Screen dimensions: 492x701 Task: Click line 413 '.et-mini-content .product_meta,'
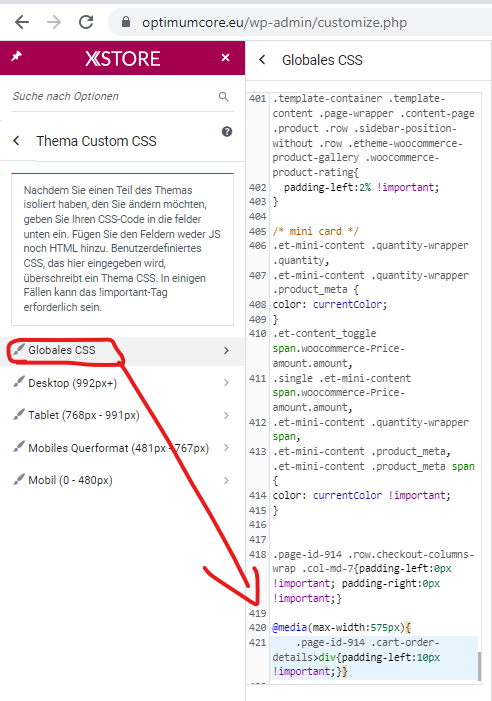pos(362,452)
